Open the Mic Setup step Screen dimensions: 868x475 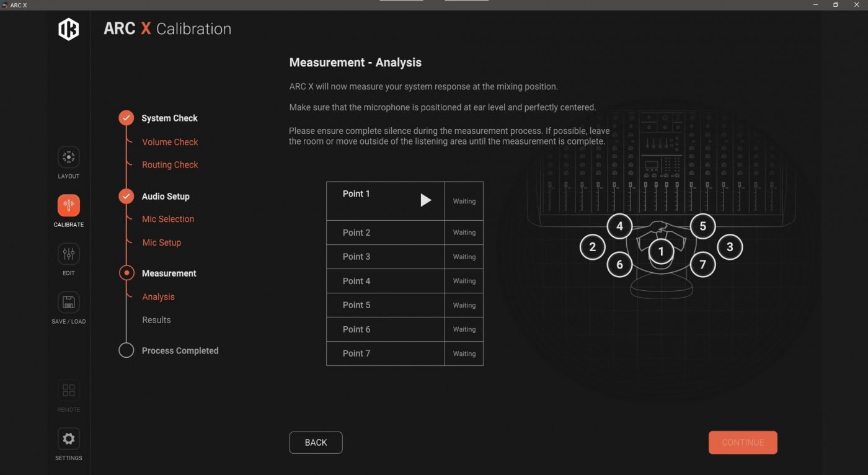point(162,242)
